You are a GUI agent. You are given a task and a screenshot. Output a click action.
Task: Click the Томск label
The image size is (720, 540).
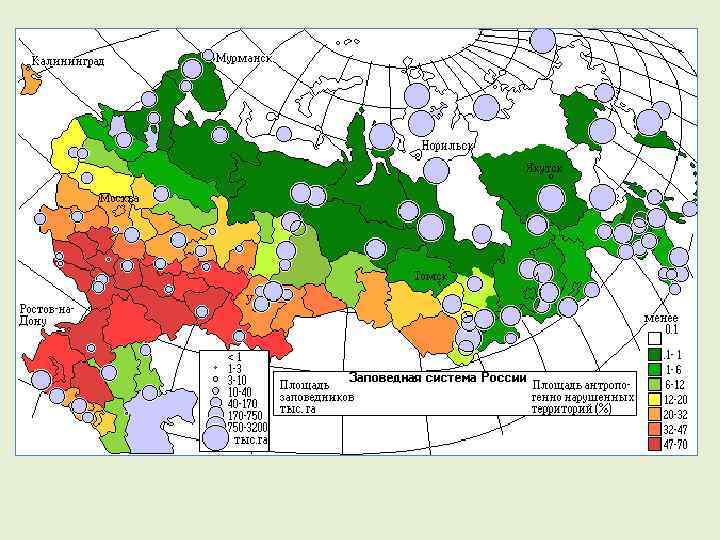click(x=431, y=276)
